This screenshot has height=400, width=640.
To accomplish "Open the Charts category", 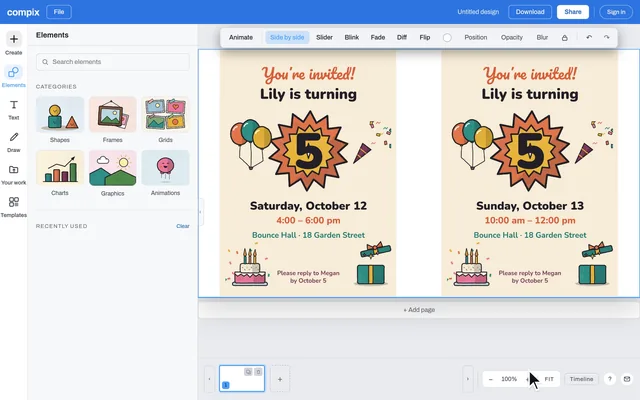I will pyautogui.click(x=60, y=173).
